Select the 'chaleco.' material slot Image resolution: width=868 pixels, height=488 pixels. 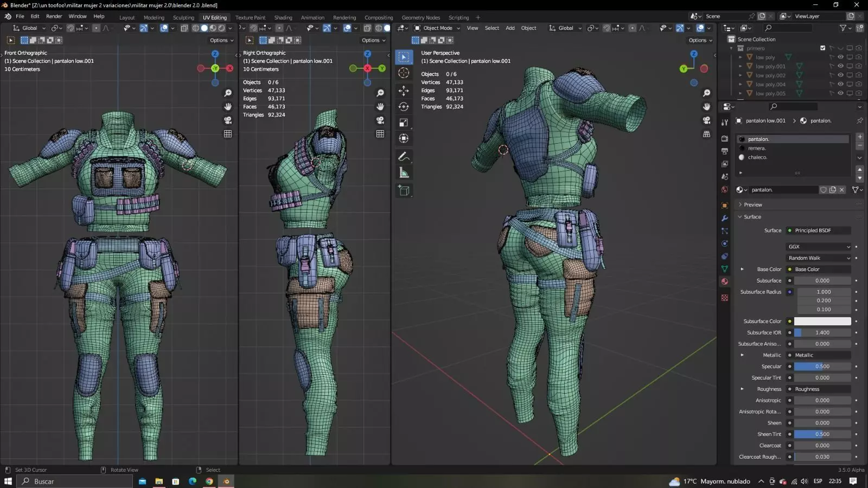click(757, 157)
